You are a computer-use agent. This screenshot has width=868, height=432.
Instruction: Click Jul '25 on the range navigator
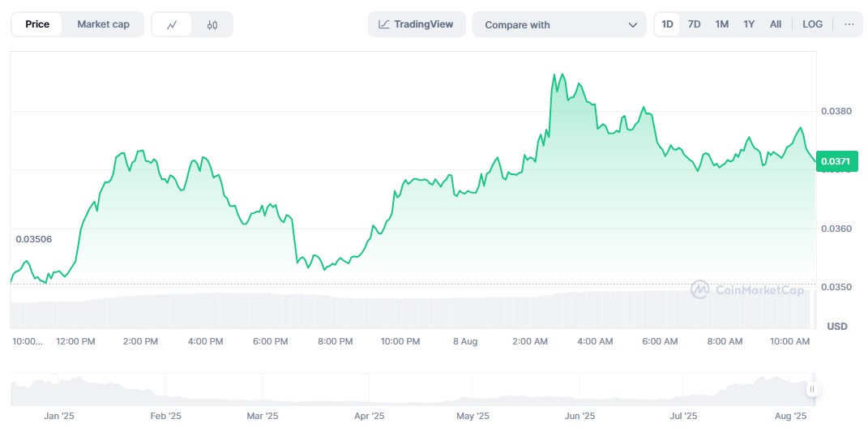pos(682,416)
